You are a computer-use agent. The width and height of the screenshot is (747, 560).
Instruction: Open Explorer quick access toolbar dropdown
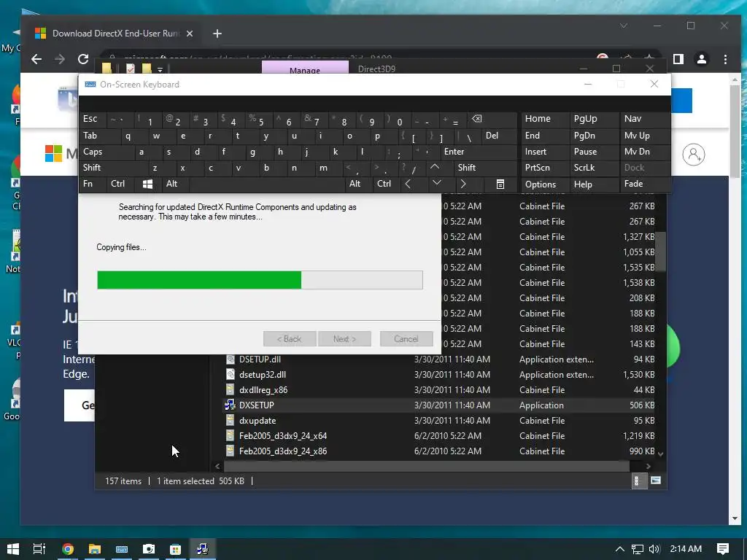coord(160,69)
